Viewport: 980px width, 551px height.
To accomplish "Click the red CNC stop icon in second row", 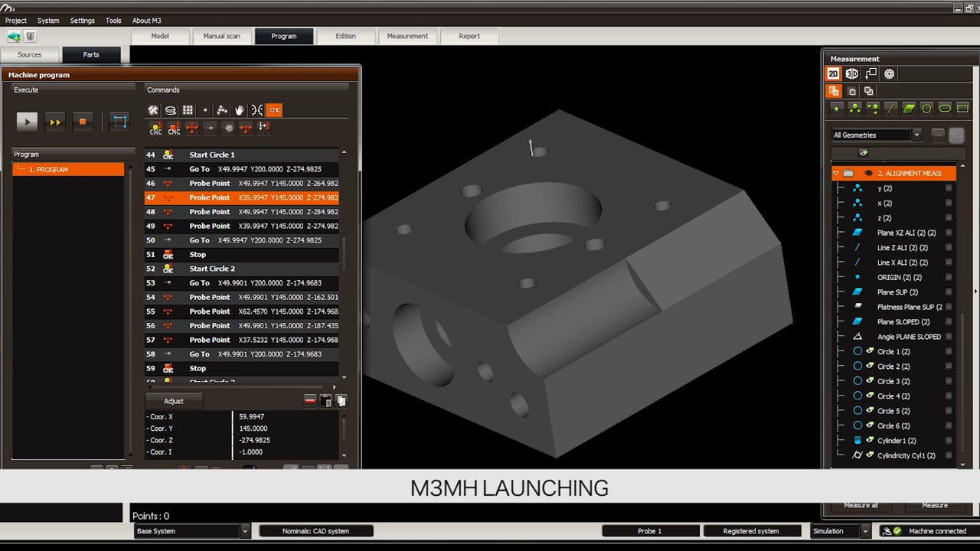I will click(x=174, y=128).
